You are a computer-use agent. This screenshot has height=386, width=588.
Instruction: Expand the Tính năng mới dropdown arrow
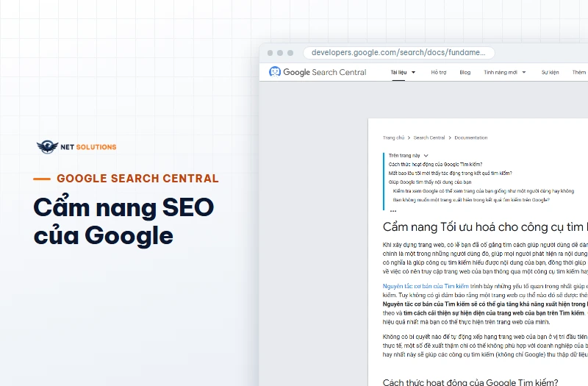pos(524,72)
